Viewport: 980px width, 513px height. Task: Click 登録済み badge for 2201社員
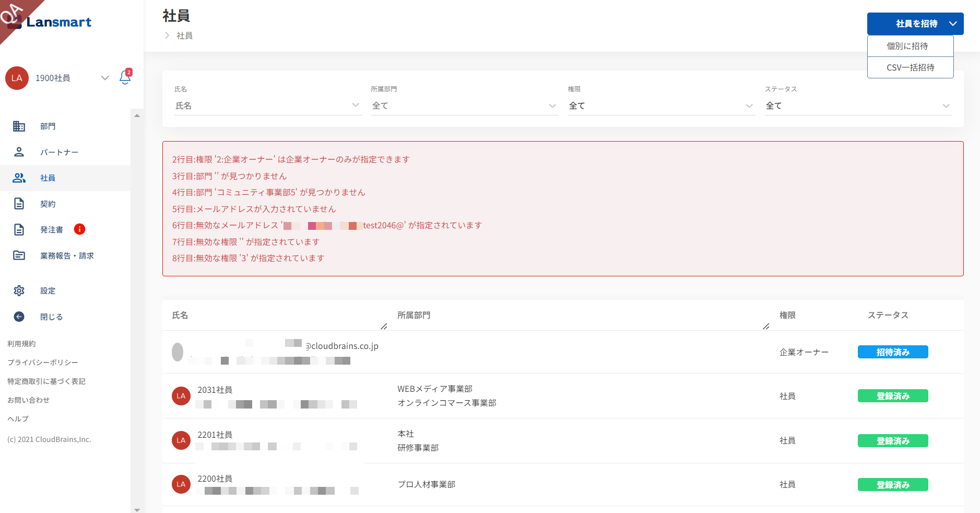click(893, 441)
